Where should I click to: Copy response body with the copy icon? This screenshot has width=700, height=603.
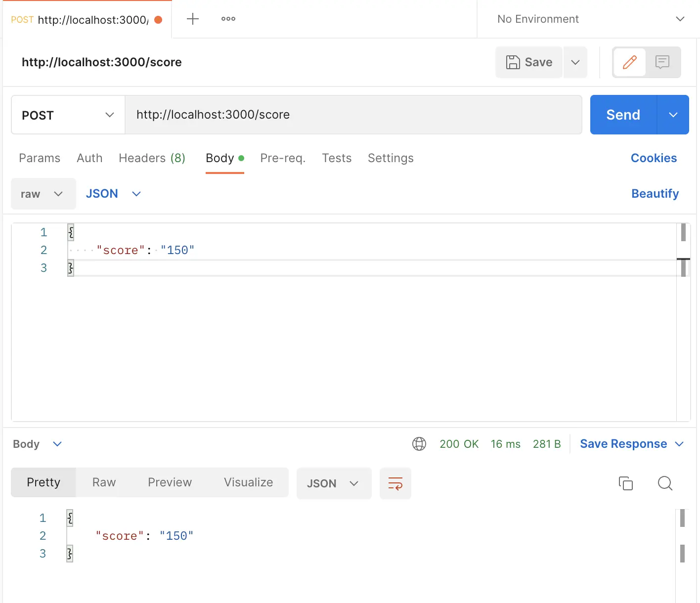pyautogui.click(x=626, y=483)
